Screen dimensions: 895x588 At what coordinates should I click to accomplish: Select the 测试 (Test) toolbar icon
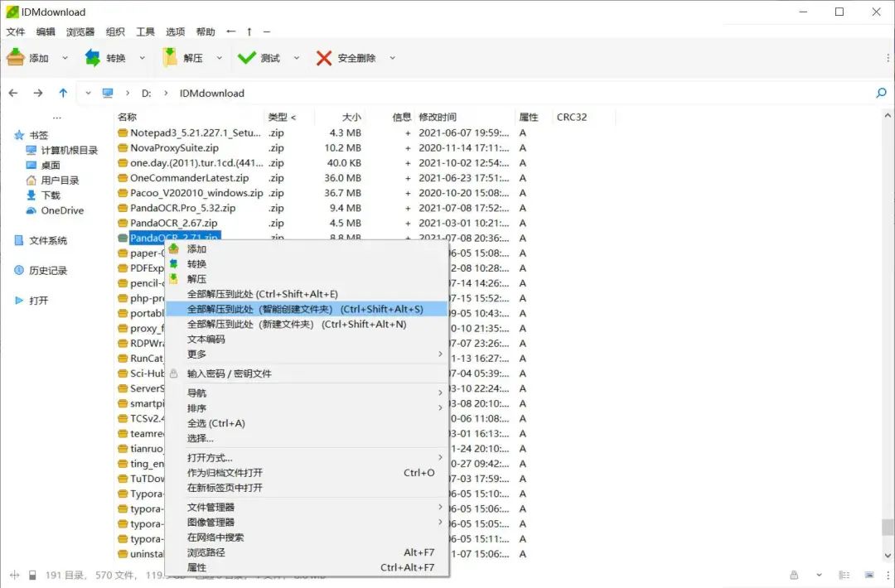pyautogui.click(x=246, y=57)
